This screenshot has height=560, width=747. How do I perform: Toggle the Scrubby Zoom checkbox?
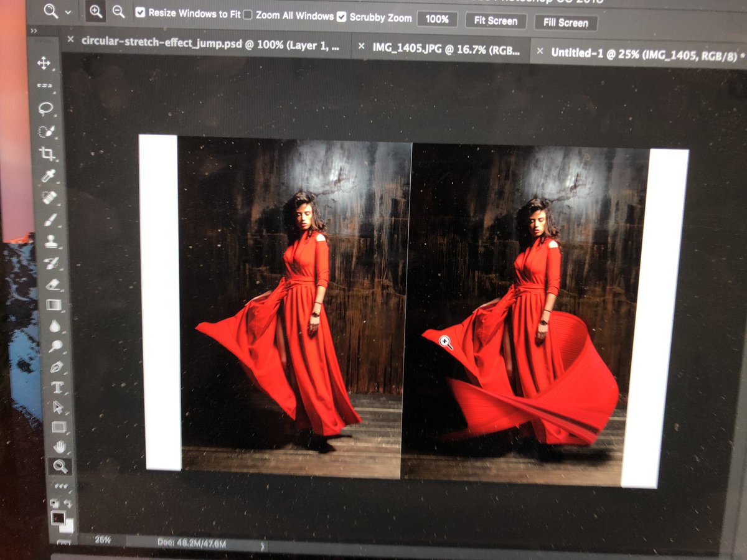341,17
